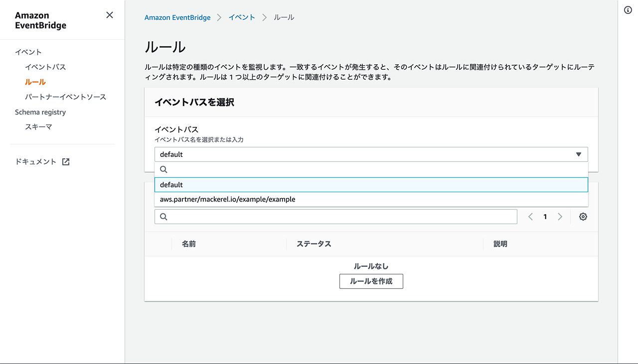Screen dimensions: 638x364
Task: Click external link icon beside ドキュメント
Action: click(x=65, y=162)
